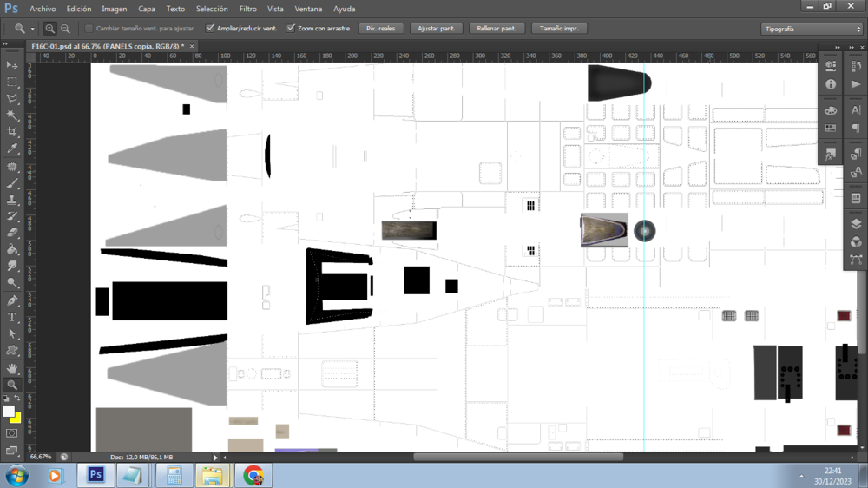Select the History Brush tool
Image resolution: width=868 pixels, height=488 pixels.
coord(12,216)
